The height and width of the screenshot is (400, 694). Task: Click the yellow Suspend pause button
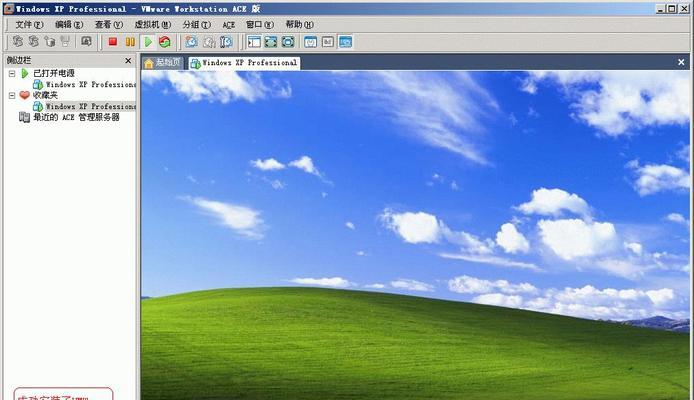pos(130,42)
